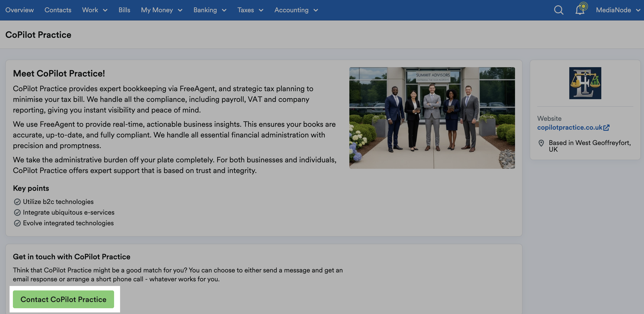Navigate to the Bills page
This screenshot has height=314, width=644.
(124, 10)
